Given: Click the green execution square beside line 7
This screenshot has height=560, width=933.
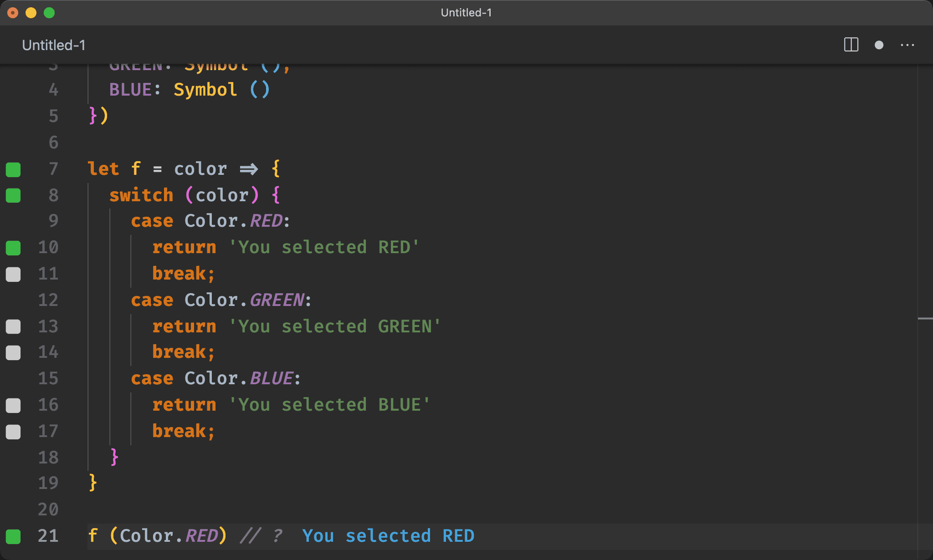Looking at the screenshot, I should [x=13, y=170].
